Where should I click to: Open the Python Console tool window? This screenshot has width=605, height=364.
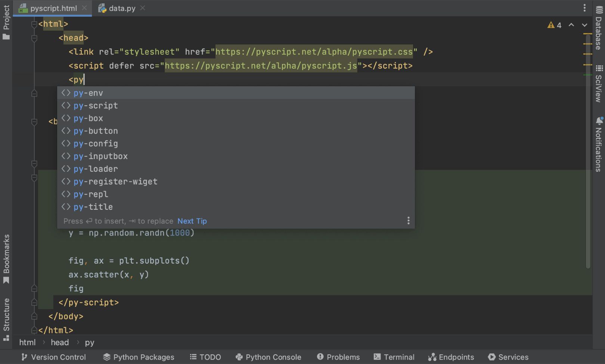(269, 357)
